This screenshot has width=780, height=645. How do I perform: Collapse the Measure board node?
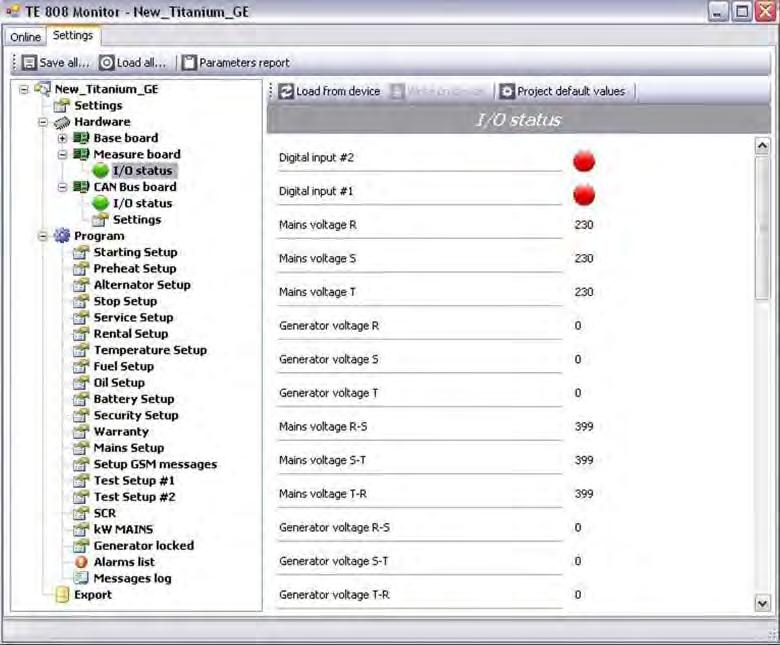(x=62, y=155)
